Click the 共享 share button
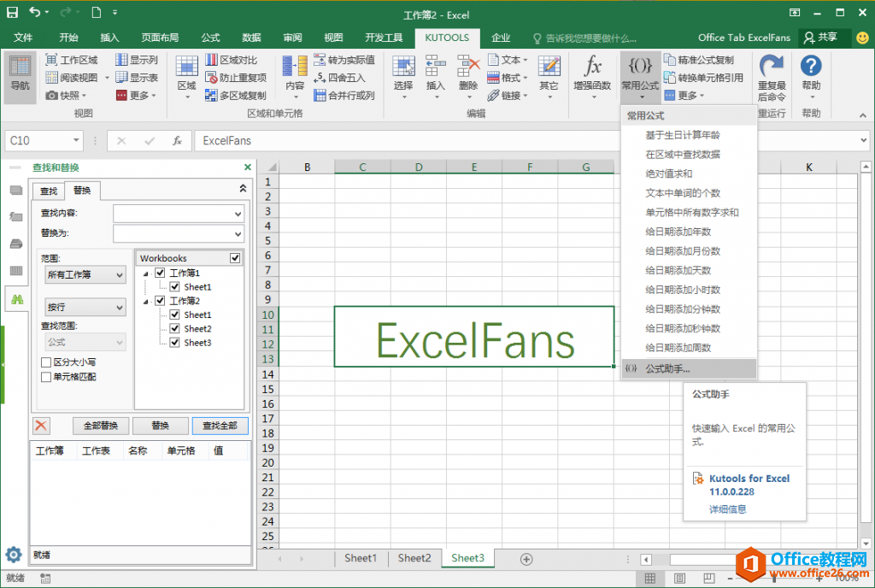875x588 pixels. coord(821,38)
